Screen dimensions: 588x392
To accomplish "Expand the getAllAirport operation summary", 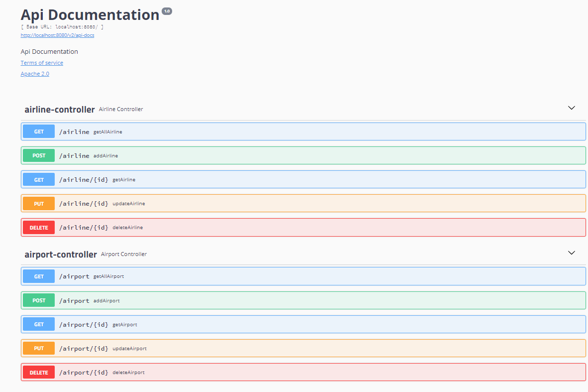I will 303,276.
